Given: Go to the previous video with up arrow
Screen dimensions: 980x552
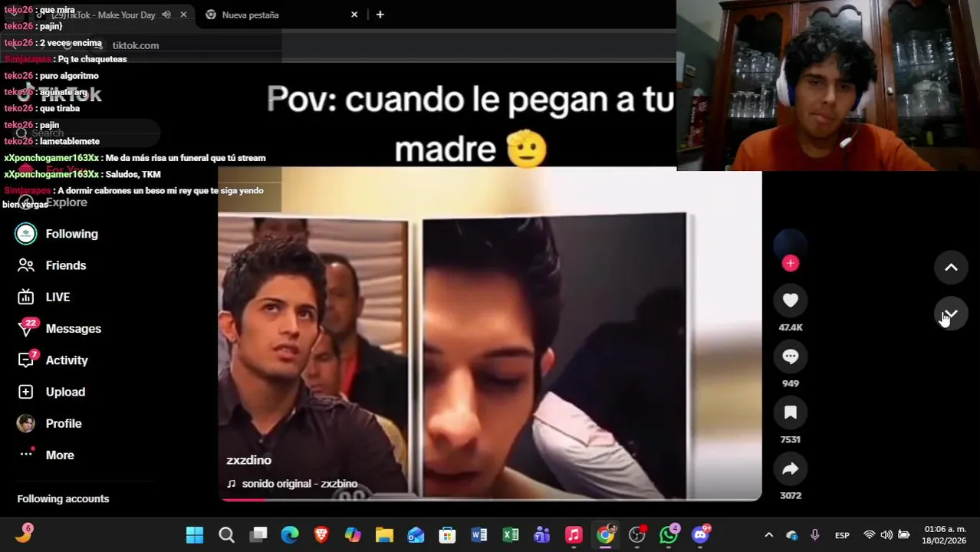Looking at the screenshot, I should (x=951, y=268).
